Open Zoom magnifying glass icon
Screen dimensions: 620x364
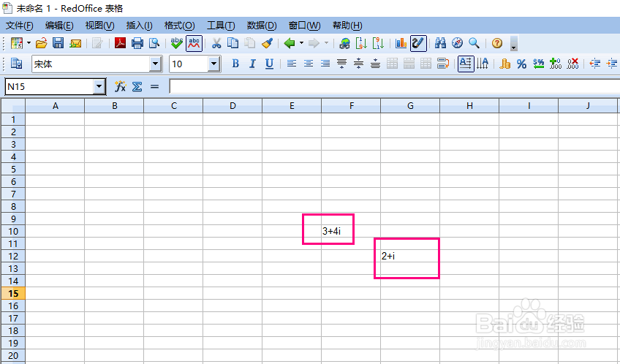(x=474, y=43)
